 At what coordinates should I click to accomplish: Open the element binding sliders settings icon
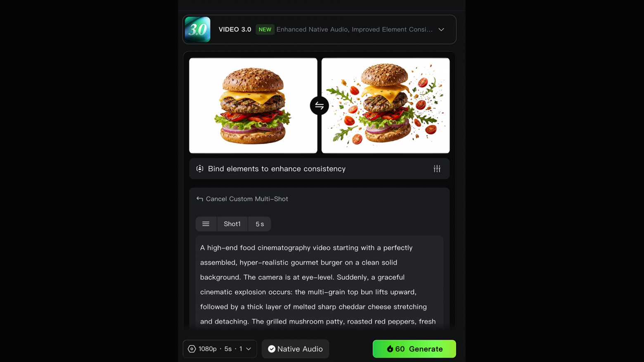[437, 169]
